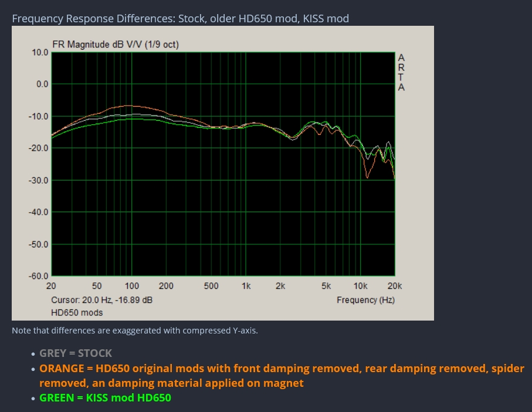The width and height of the screenshot is (532, 412).
Task: Click the '10.0' y-axis value
Action: click(x=40, y=53)
